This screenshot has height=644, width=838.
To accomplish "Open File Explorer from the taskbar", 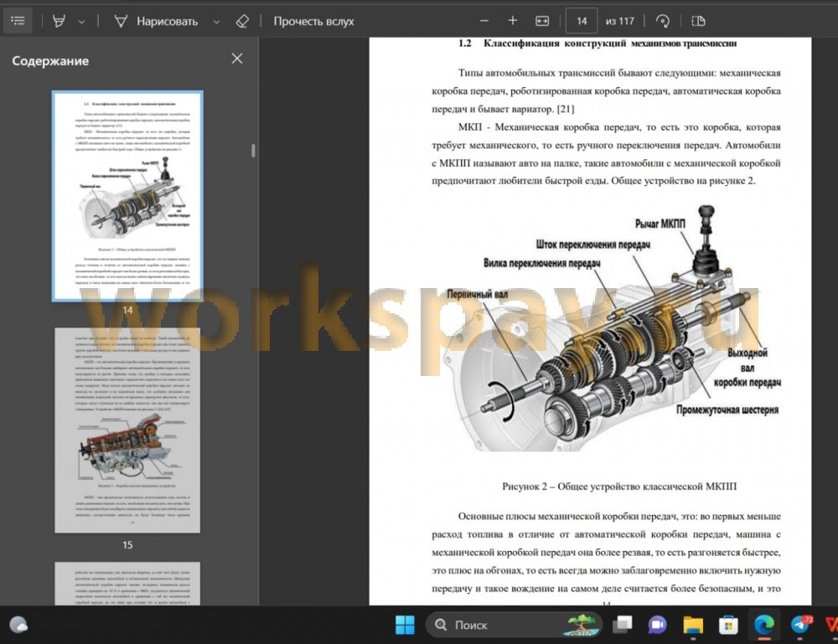I will coord(693,624).
